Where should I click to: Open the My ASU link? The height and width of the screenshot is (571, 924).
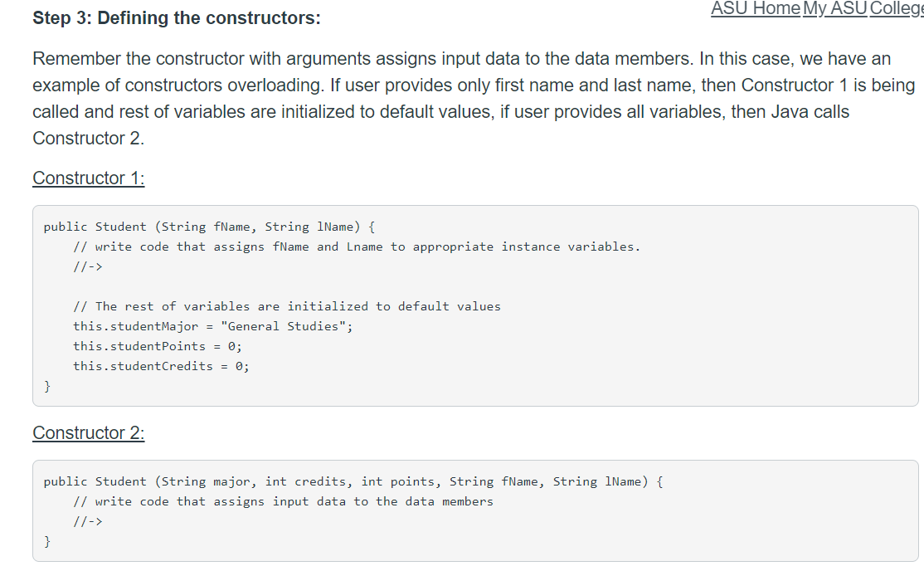tap(834, 9)
